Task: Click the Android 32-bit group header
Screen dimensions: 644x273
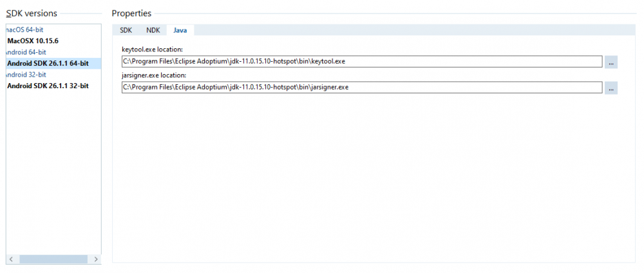Action: [26, 75]
